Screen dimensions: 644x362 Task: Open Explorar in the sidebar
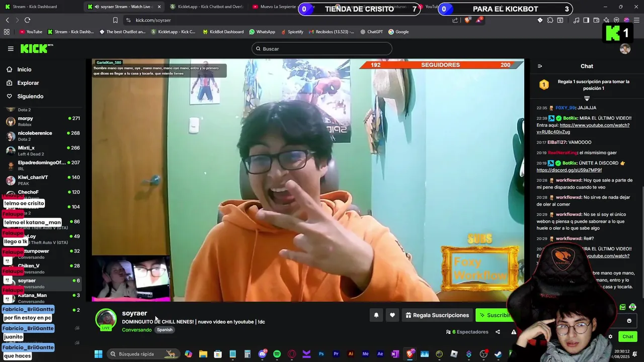(x=28, y=83)
